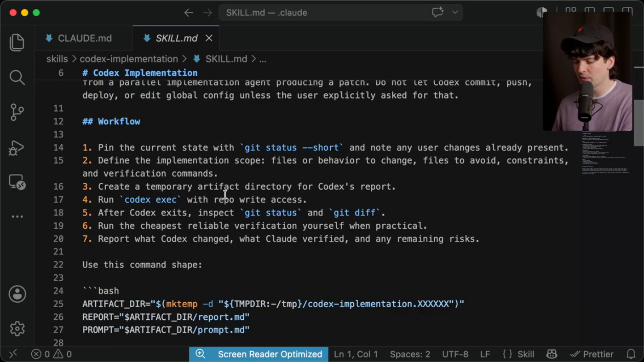The height and width of the screenshot is (362, 644).
Task: Click the `git diff` code text on line 18
Action: (x=354, y=213)
